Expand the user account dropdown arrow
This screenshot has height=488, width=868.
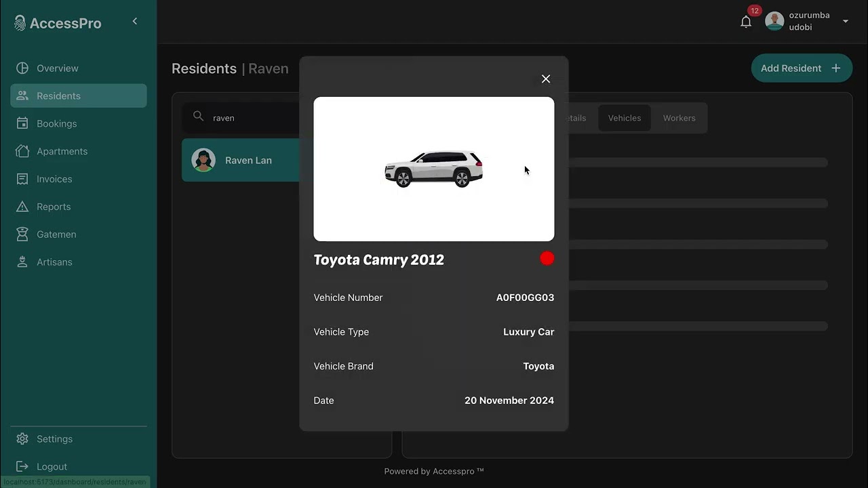tap(846, 21)
